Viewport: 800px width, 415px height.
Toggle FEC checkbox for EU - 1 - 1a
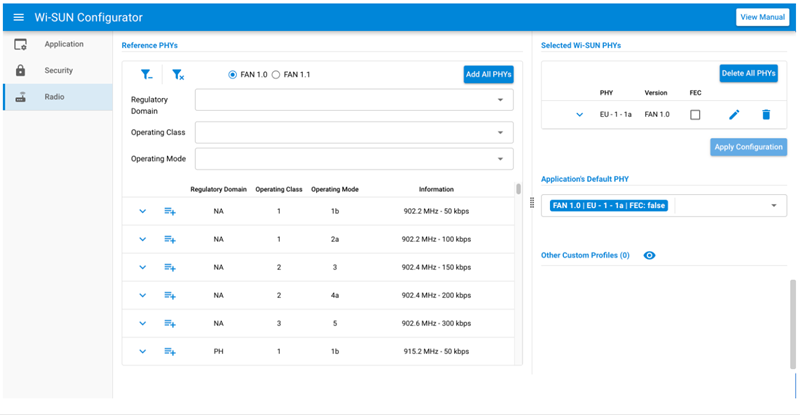[x=695, y=114]
